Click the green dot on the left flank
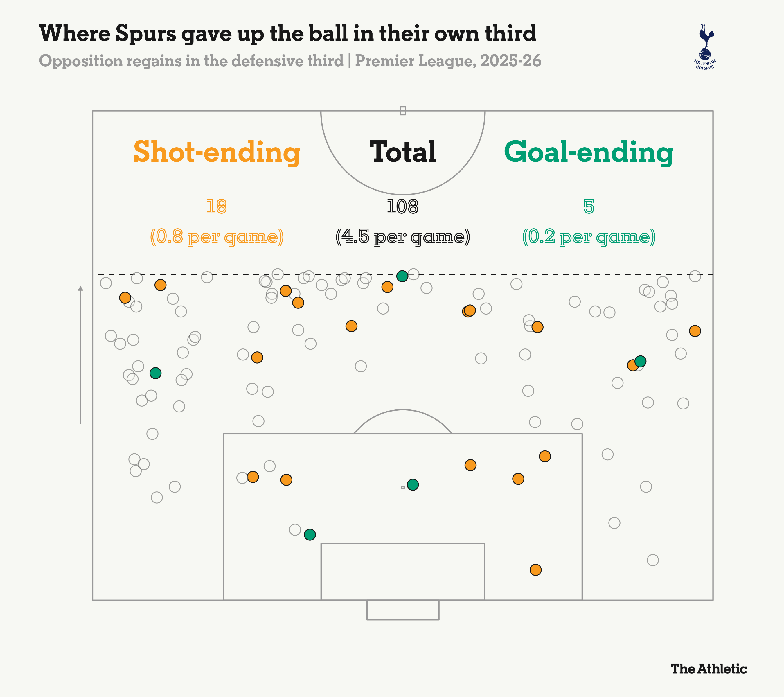This screenshot has height=697, width=784. point(155,373)
